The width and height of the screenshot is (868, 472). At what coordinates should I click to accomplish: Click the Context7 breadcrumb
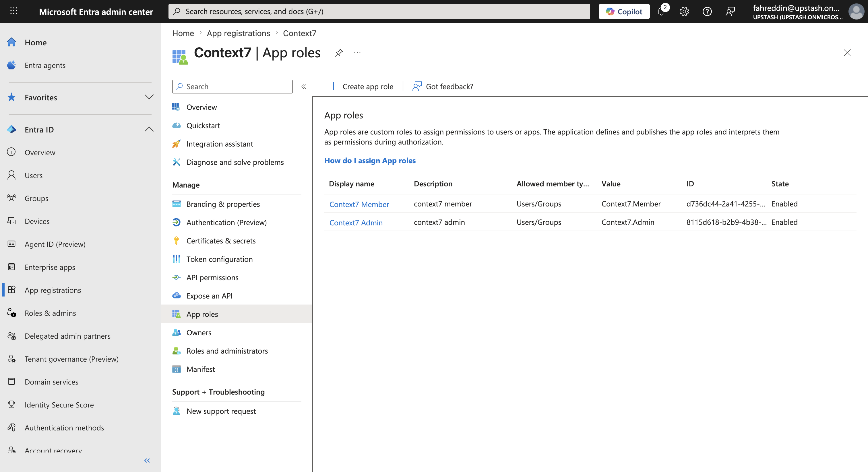click(299, 33)
